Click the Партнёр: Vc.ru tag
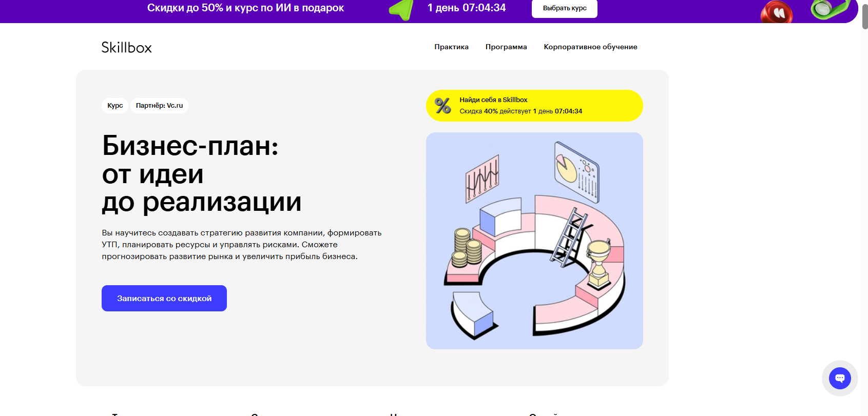Viewport: 868px width, 416px height. pyautogui.click(x=159, y=106)
